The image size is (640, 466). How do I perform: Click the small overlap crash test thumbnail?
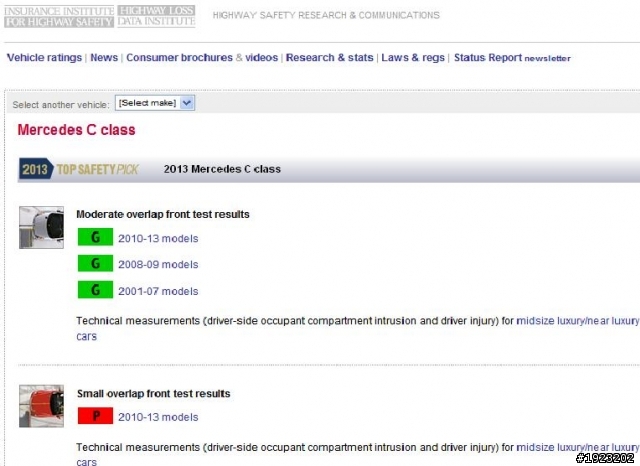(41, 406)
